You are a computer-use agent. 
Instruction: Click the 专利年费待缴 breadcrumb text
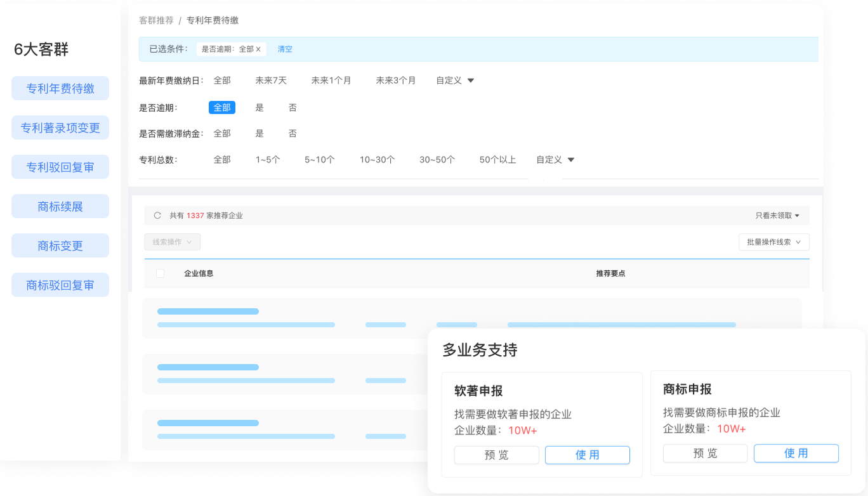[x=213, y=20]
